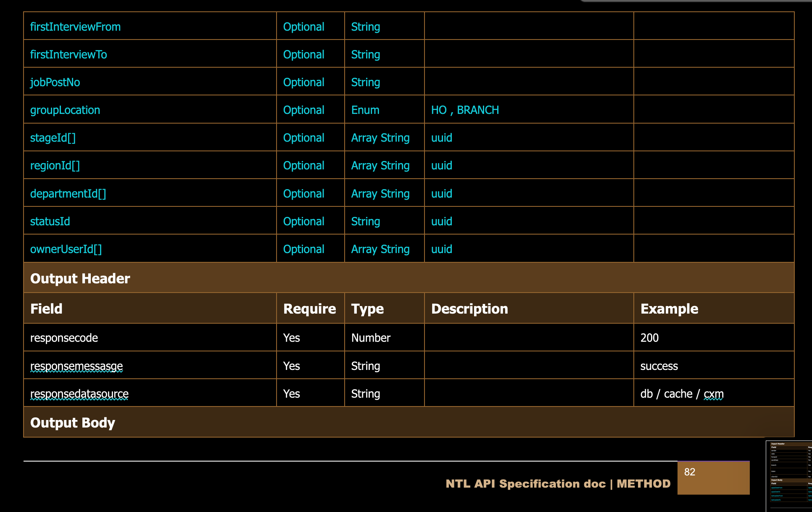Viewport: 812px width, 512px height.
Task: Click the ownerUserId[] field name
Action: pyautogui.click(x=66, y=249)
